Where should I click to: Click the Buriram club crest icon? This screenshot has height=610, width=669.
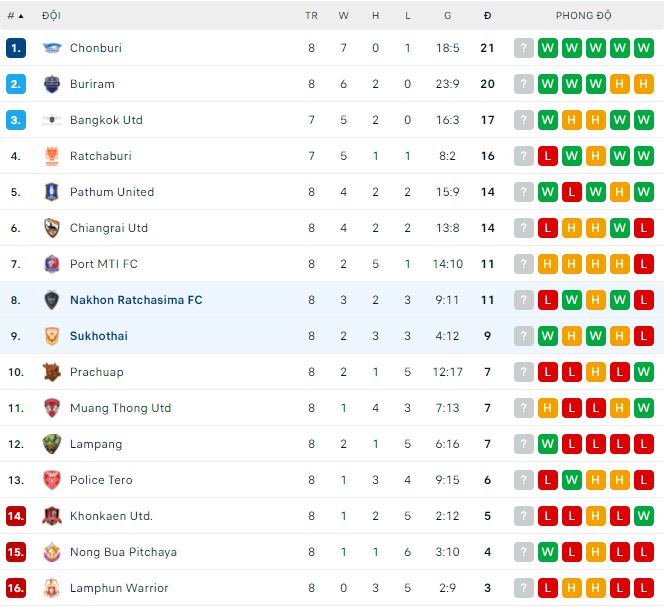[x=52, y=84]
